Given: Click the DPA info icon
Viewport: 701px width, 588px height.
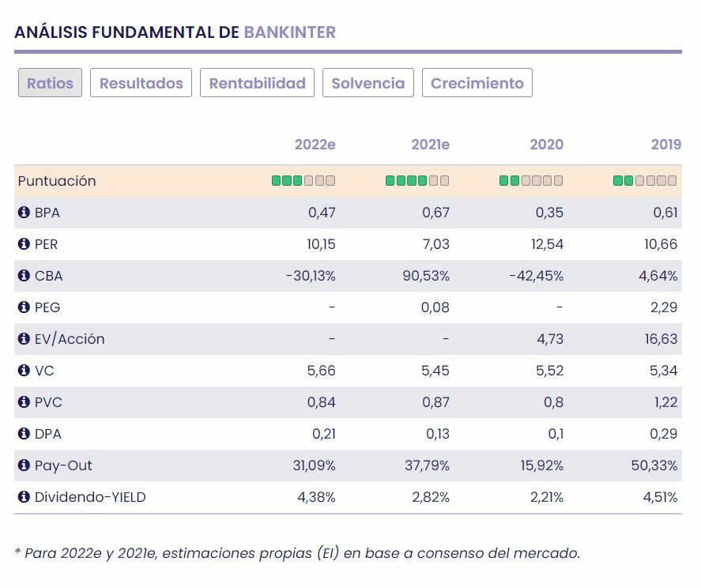Looking at the screenshot, I should [x=24, y=434].
